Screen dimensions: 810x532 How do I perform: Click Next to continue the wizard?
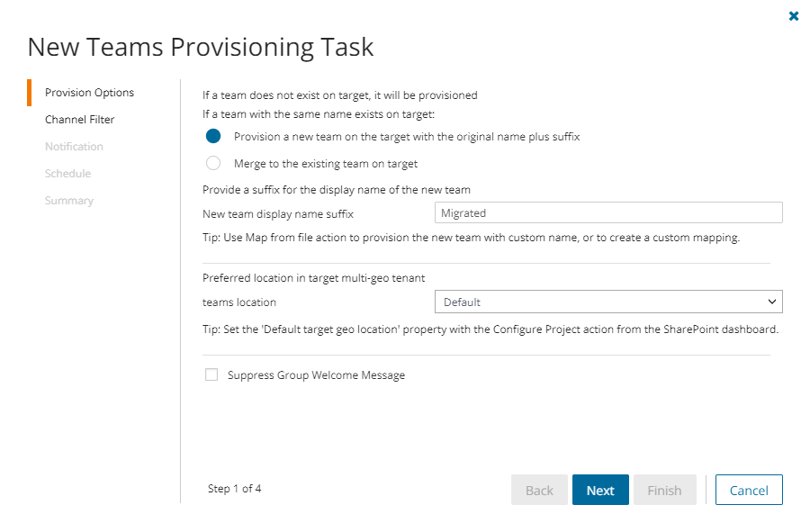coord(600,491)
